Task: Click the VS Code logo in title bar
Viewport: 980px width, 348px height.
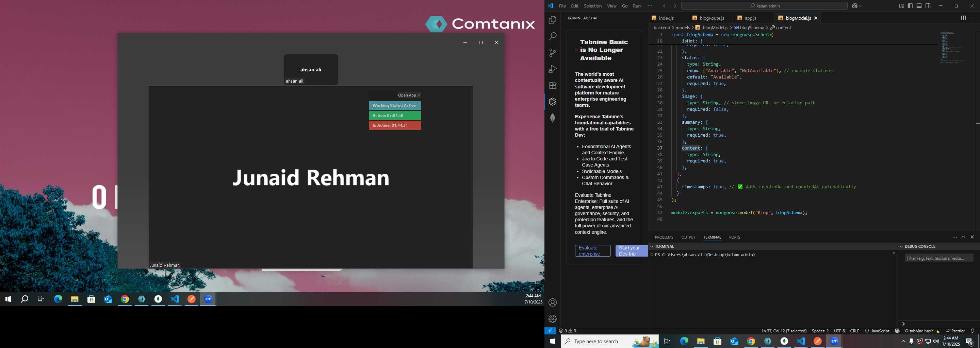Action: [551, 6]
